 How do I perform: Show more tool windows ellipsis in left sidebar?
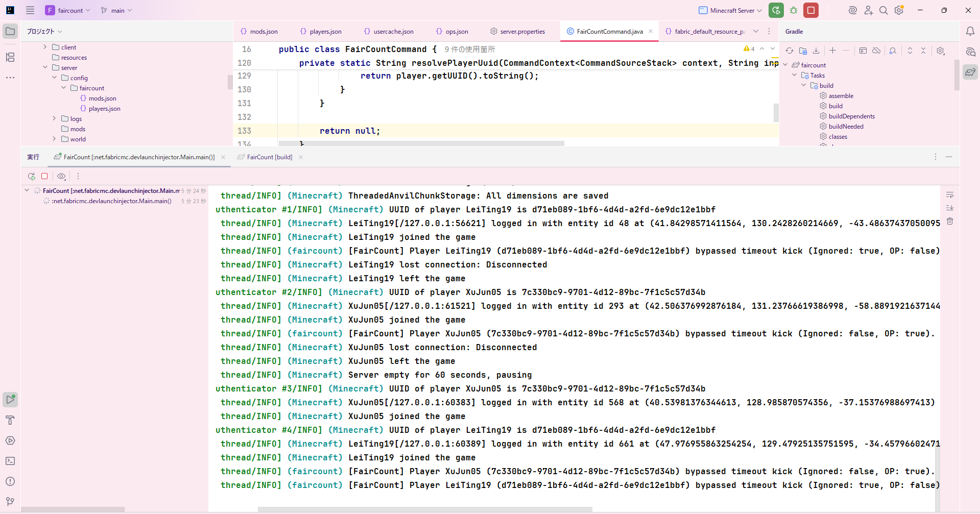10,78
